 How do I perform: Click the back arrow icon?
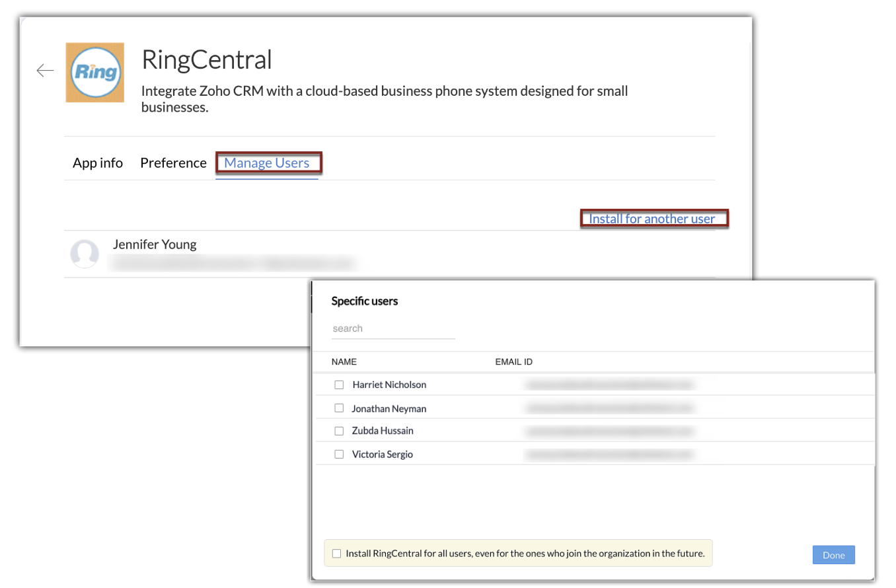[x=45, y=71]
